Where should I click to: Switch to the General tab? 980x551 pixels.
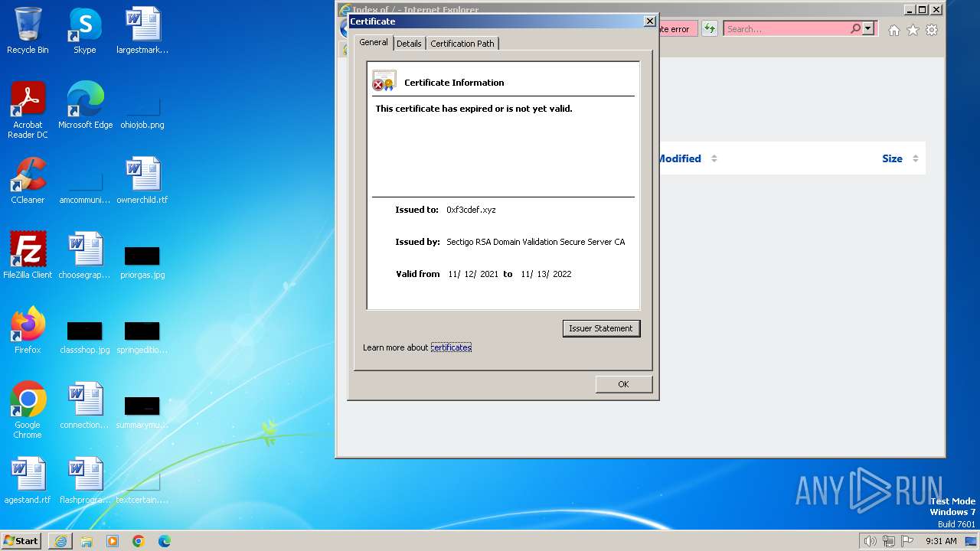pyautogui.click(x=374, y=43)
